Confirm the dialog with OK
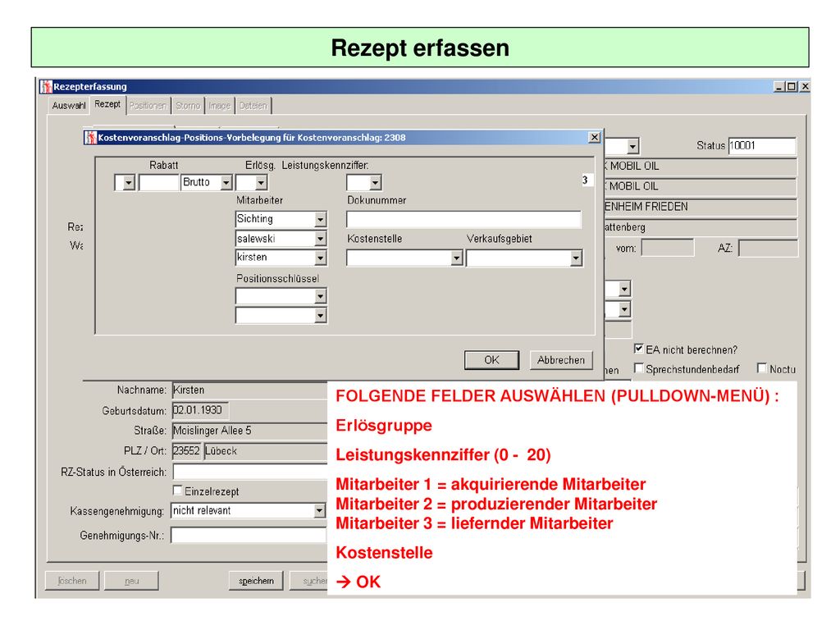This screenshot has height=630, width=840. [491, 360]
